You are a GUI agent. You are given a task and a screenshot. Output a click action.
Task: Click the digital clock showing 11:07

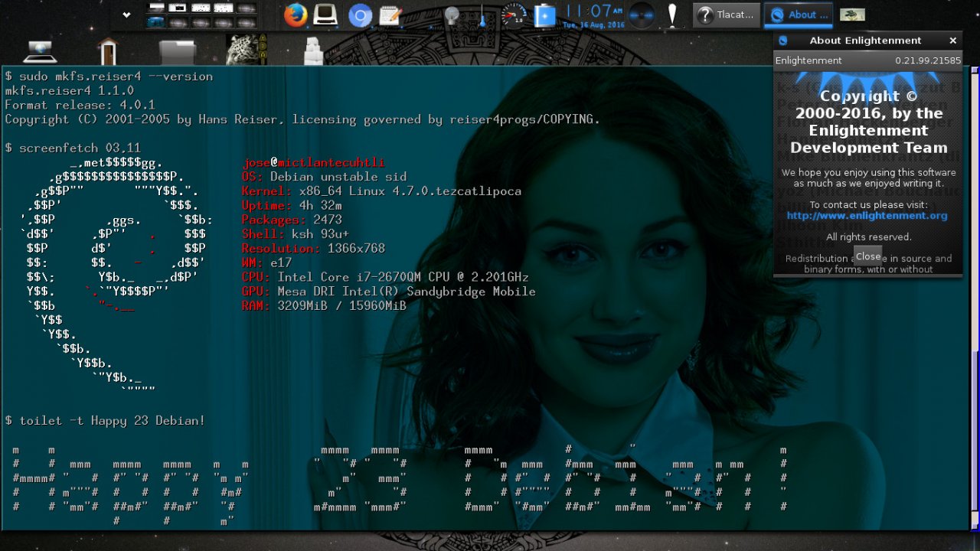pos(594,15)
